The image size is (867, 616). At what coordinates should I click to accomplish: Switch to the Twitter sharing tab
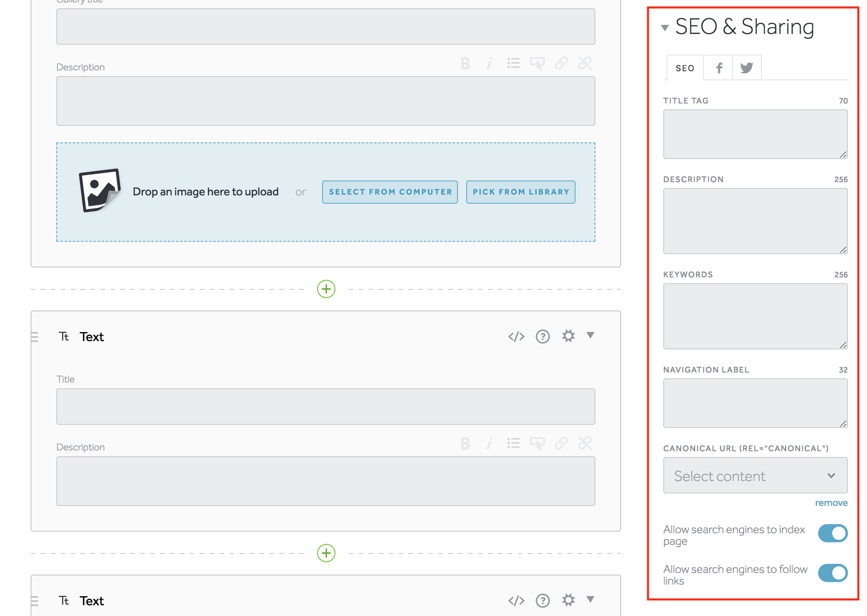point(747,68)
